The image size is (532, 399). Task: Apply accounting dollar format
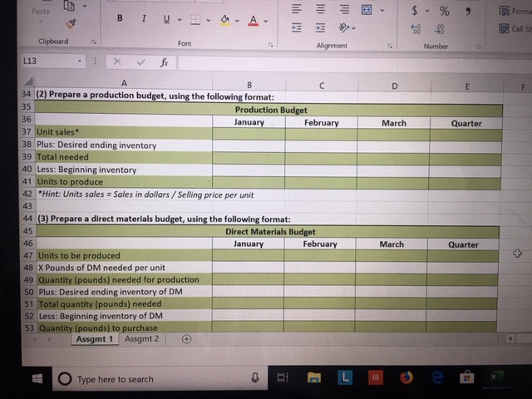click(415, 11)
